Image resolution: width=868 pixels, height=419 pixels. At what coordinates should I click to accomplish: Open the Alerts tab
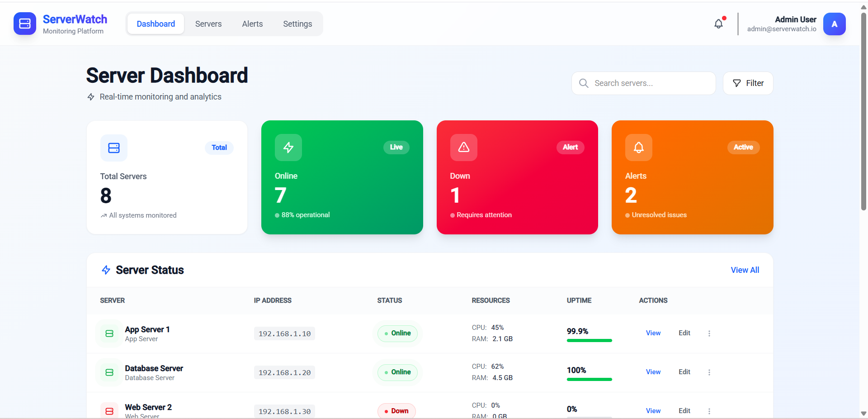tap(252, 24)
